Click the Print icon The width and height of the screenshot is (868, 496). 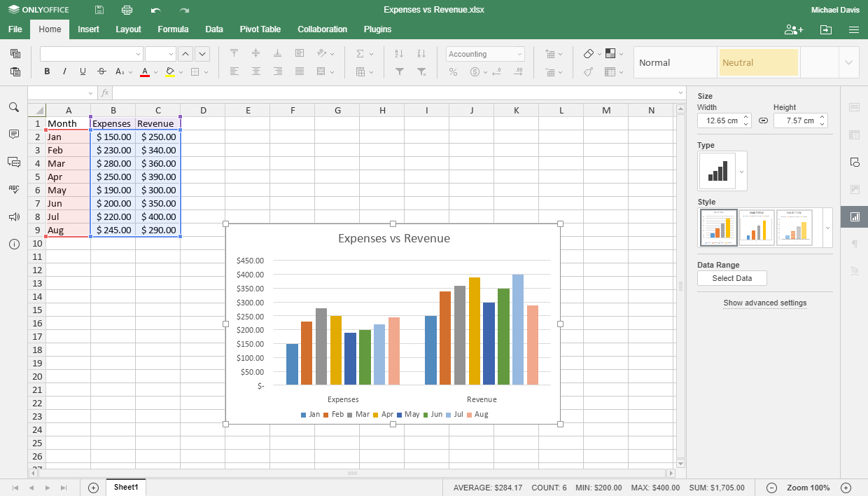(127, 10)
